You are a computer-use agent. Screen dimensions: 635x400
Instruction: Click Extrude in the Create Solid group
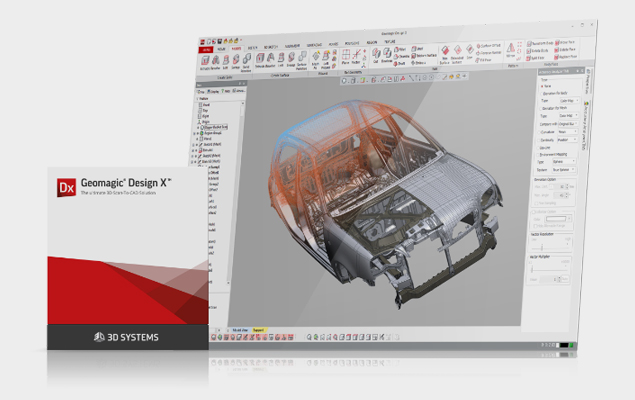tap(205, 63)
